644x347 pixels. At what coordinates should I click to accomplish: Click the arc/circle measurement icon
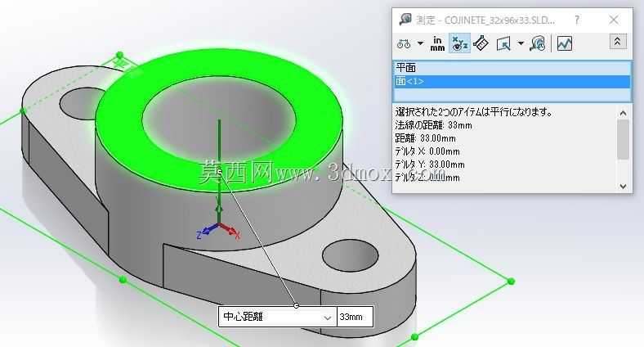click(x=404, y=43)
